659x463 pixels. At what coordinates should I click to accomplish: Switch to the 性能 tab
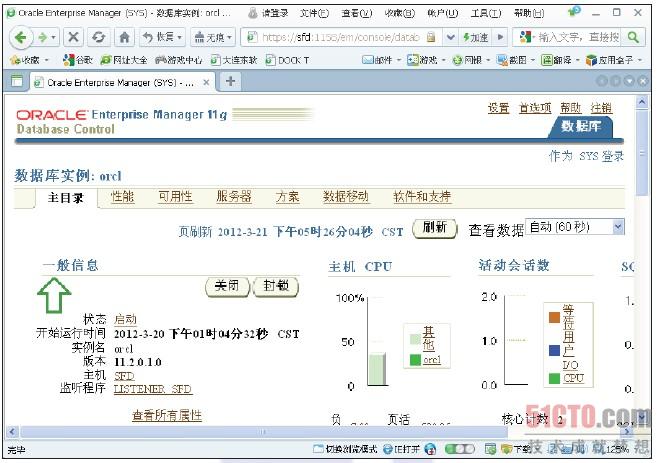point(122,196)
